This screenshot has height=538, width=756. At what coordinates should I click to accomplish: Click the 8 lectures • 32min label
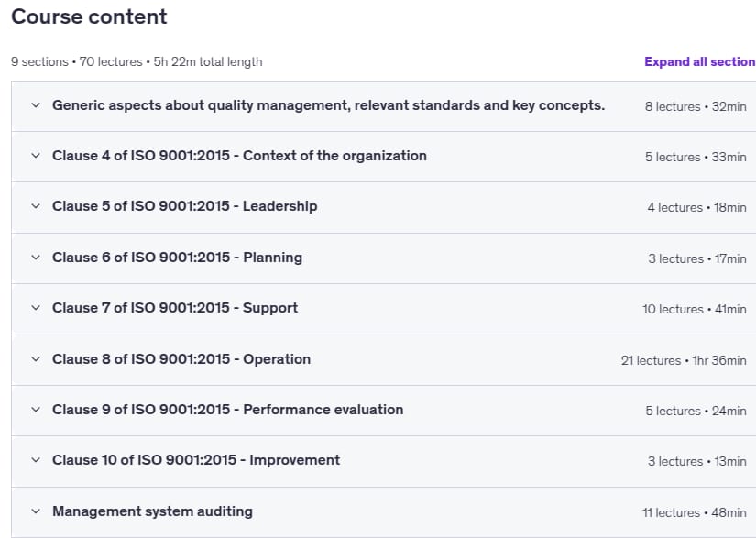(x=696, y=106)
